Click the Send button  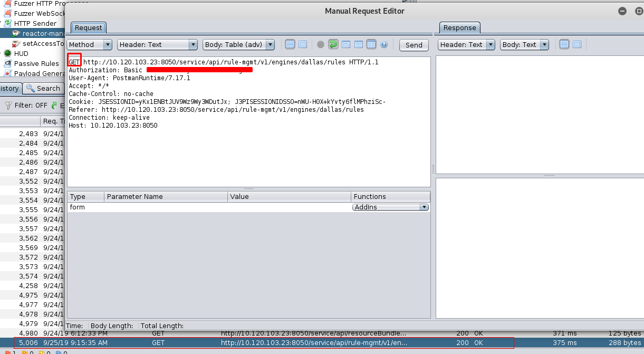[414, 45]
